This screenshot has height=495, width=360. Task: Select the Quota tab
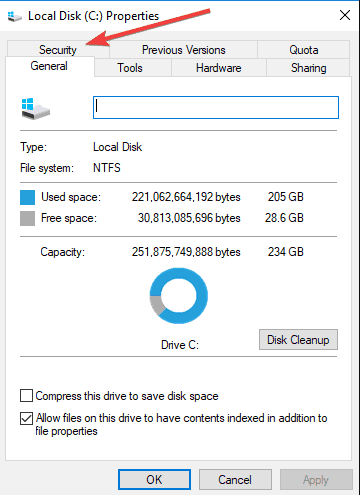[304, 50]
